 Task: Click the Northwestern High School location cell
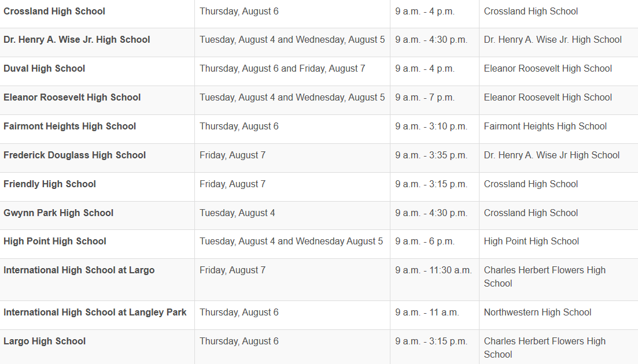tap(537, 313)
